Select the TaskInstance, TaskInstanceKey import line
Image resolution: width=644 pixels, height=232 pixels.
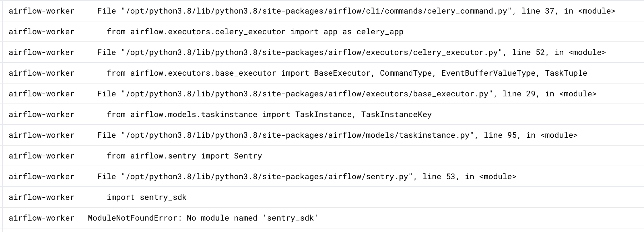(269, 115)
